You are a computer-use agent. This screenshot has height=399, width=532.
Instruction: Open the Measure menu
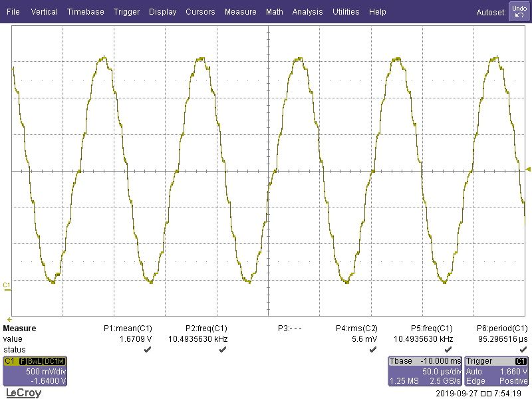(x=241, y=11)
